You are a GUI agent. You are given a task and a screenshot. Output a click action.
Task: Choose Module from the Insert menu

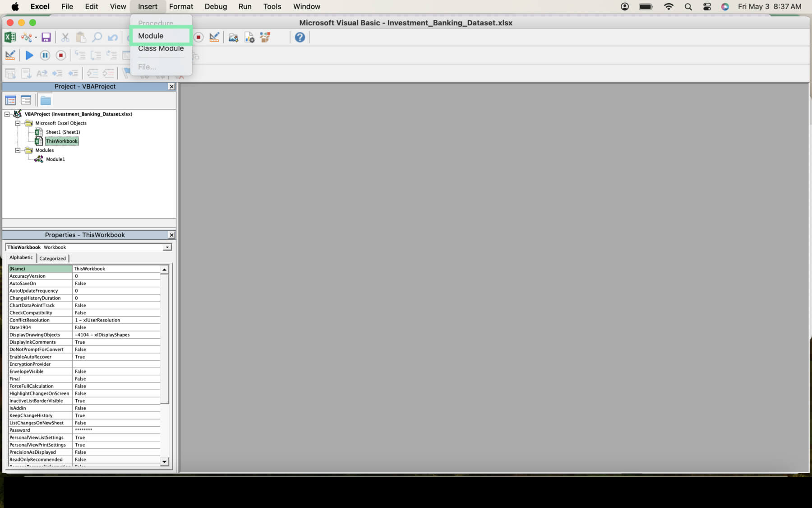point(161,36)
